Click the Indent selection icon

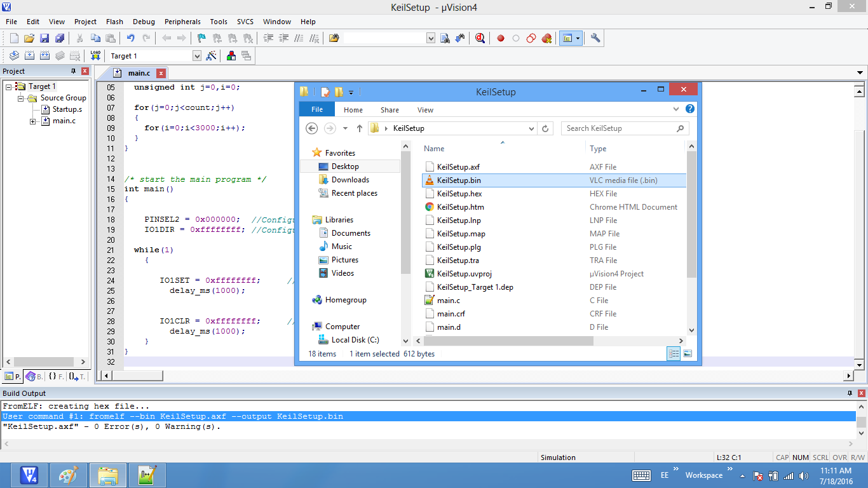pyautogui.click(x=268, y=38)
